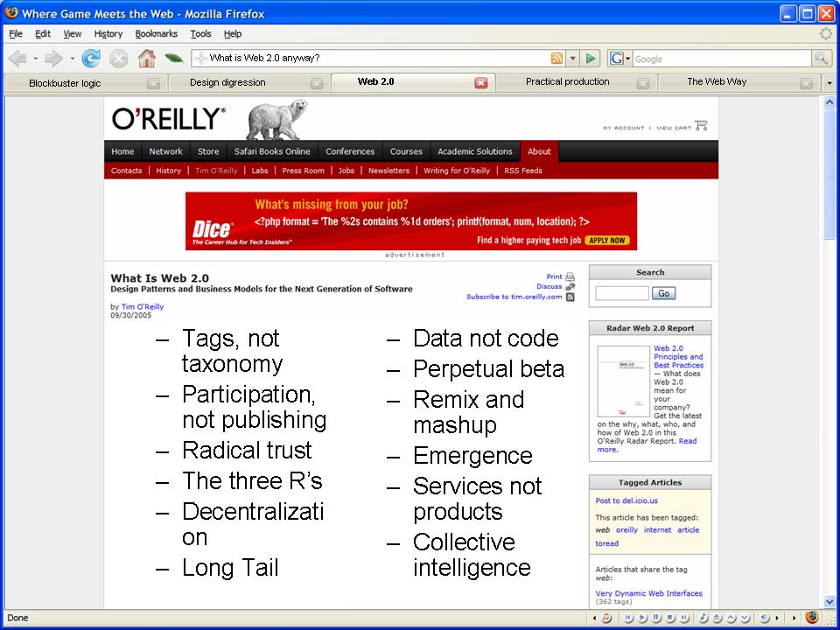The width and height of the screenshot is (840, 630).
Task: Click the green Go arrow beside address bar
Action: pos(591,59)
